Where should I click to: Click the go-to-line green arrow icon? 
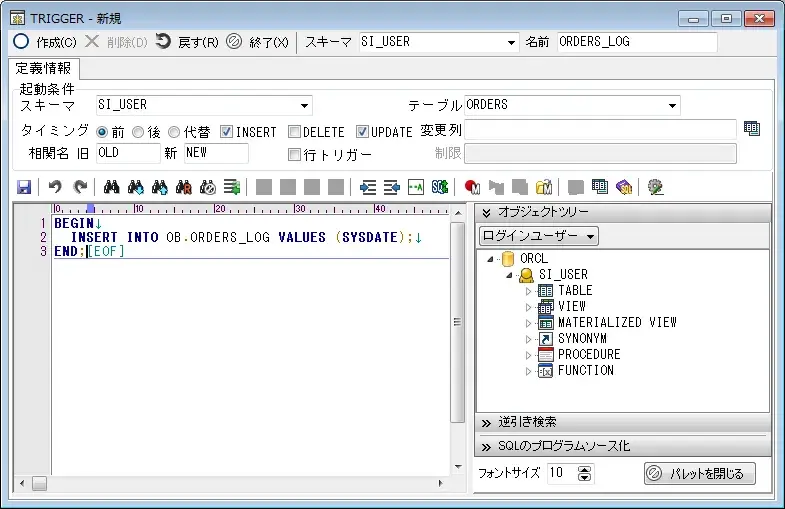[x=232, y=187]
